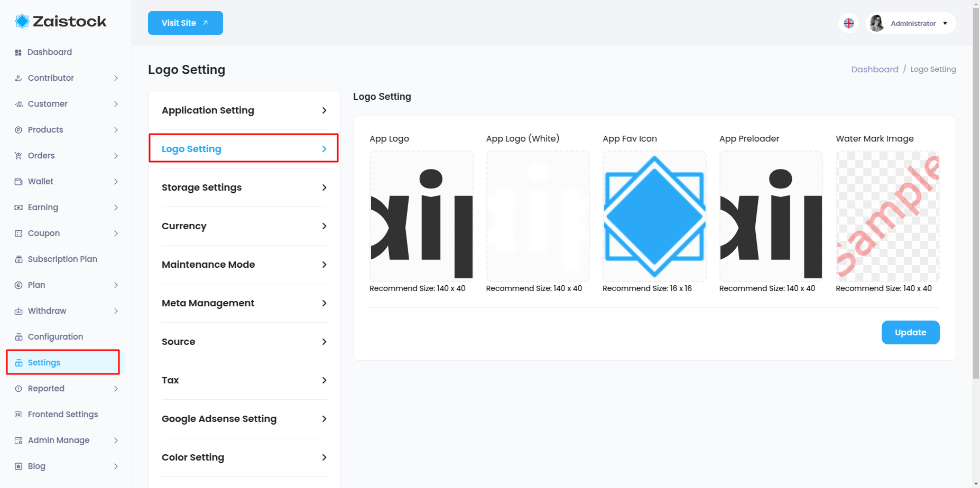Click the Update button
980x488 pixels.
point(910,332)
